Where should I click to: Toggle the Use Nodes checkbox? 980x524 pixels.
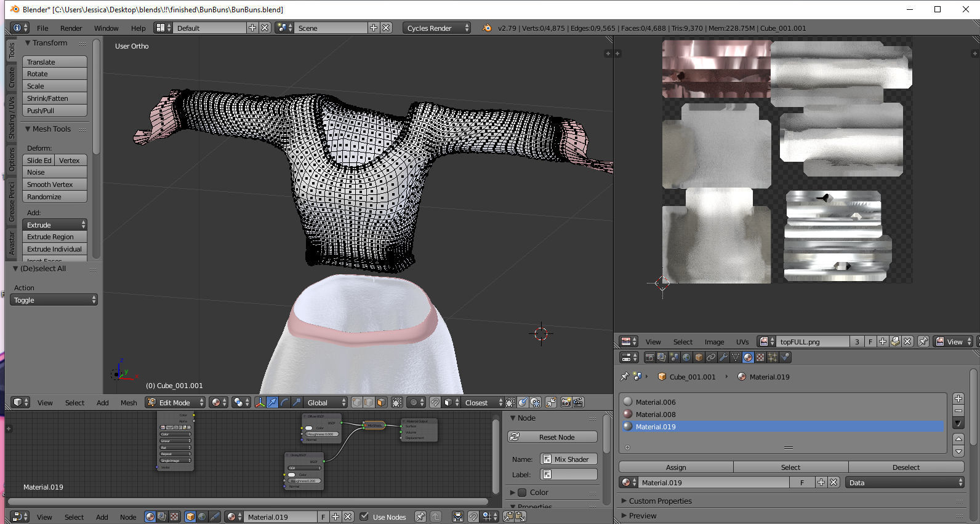tap(364, 516)
